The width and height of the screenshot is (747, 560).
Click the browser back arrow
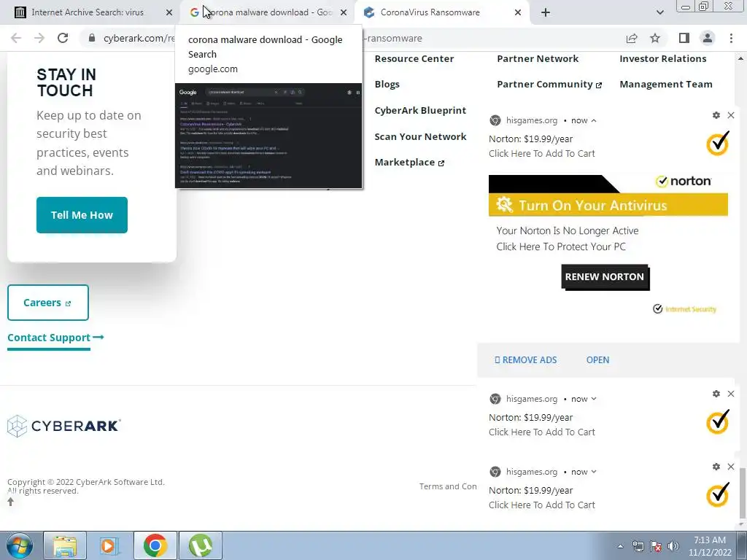coord(16,38)
